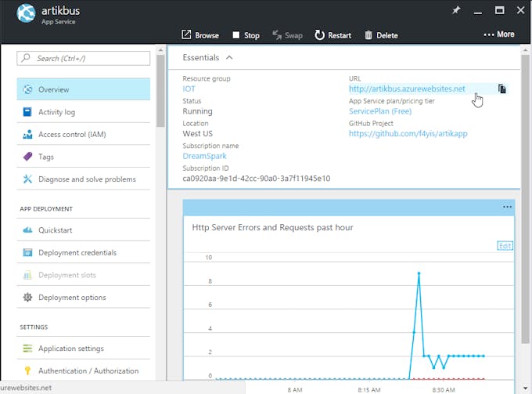
Task: Select Quickstart under App Deployment
Action: coord(84,230)
